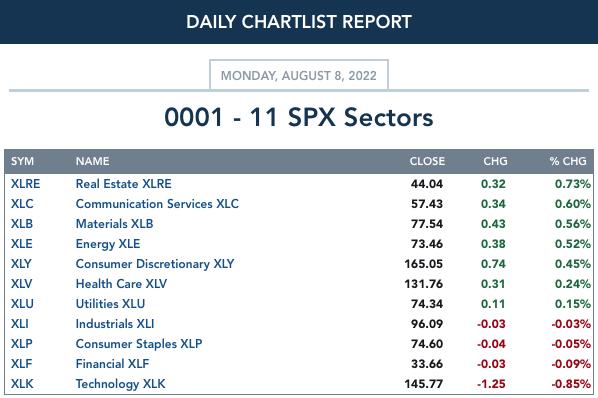Viewport: 598px width, 398px height.
Task: Open the XLRE symbol link
Action: [x=25, y=184]
